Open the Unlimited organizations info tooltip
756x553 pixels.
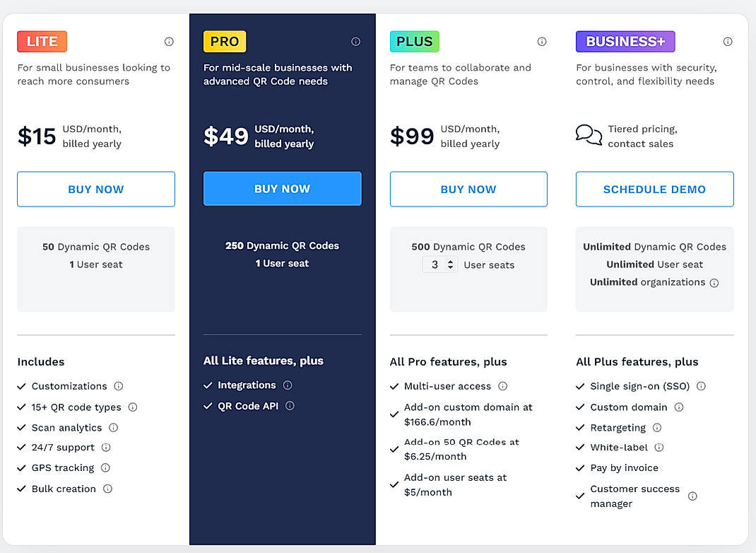pyautogui.click(x=714, y=282)
